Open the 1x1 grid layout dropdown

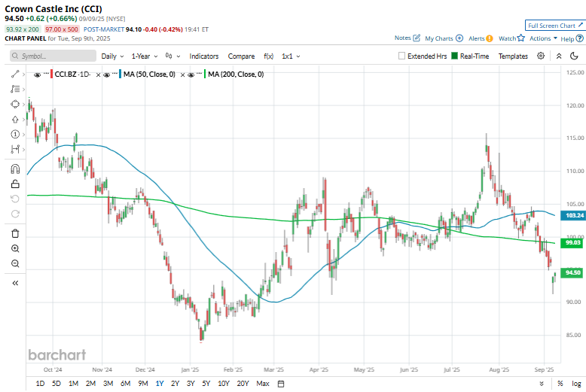coord(291,56)
